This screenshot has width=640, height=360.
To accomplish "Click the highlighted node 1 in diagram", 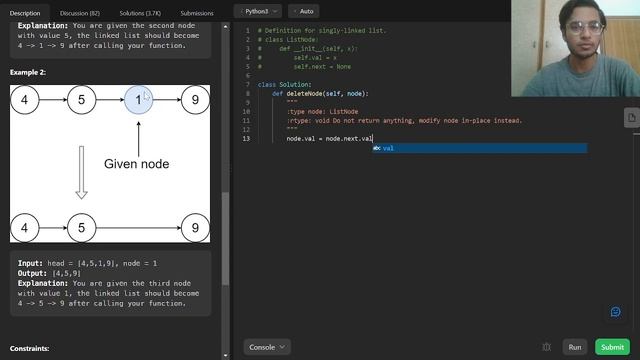I will tap(138, 100).
